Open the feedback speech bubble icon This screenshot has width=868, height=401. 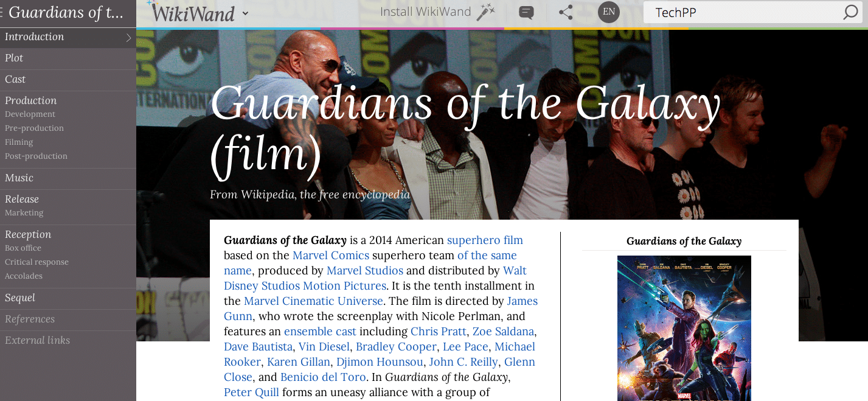(x=526, y=12)
